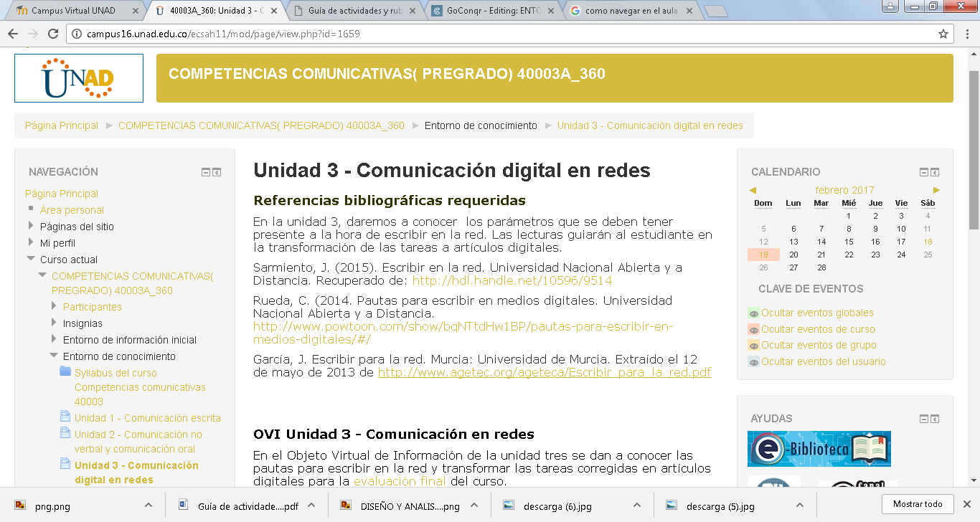Dock the Navegación block to the side
Image resolution: width=980 pixels, height=522 pixels.
point(217,172)
